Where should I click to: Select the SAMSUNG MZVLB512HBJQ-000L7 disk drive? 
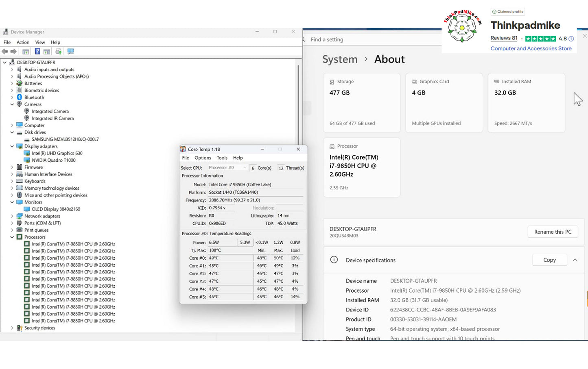(65, 139)
